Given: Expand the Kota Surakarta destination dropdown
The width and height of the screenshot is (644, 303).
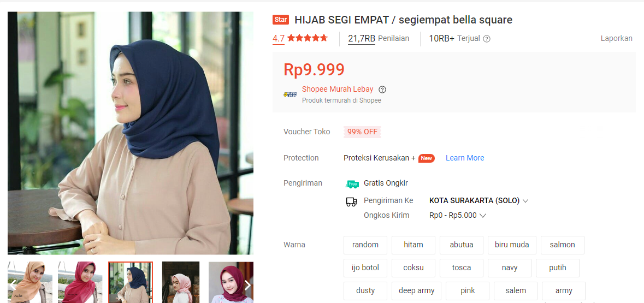Looking at the screenshot, I should pos(479,201).
